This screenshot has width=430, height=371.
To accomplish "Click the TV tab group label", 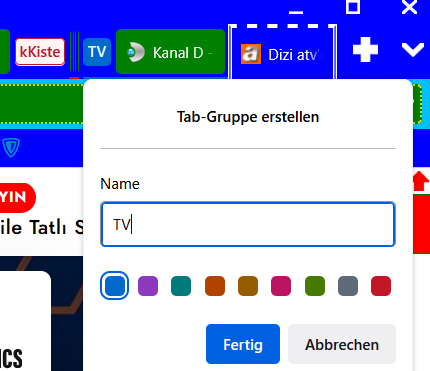I will pos(97,52).
